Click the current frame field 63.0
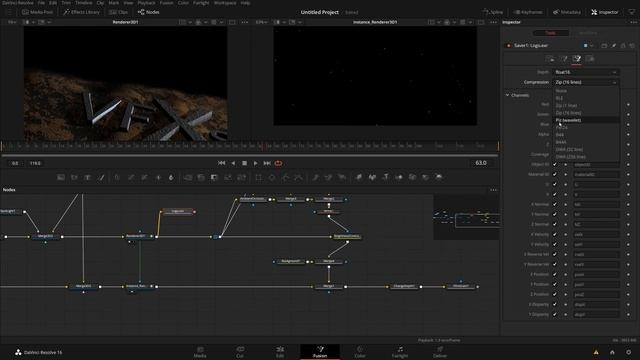640x360 pixels. (x=481, y=163)
